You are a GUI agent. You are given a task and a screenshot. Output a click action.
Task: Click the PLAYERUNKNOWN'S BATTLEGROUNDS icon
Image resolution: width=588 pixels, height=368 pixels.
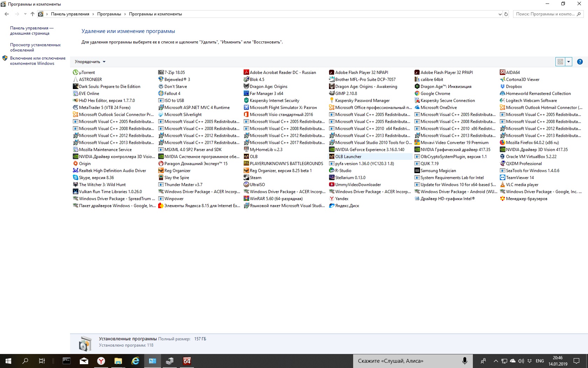246,164
